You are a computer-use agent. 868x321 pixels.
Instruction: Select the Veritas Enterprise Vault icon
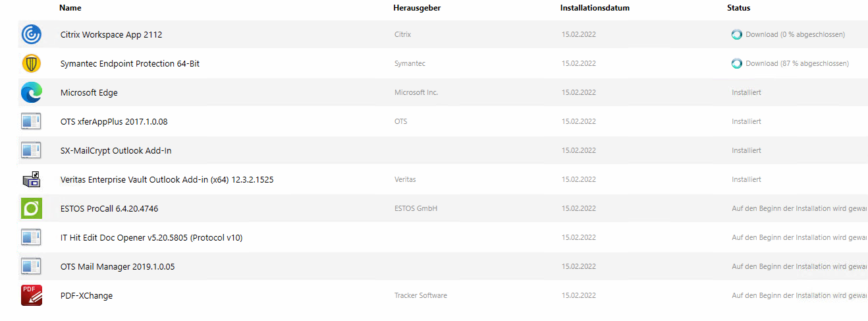coord(32,179)
